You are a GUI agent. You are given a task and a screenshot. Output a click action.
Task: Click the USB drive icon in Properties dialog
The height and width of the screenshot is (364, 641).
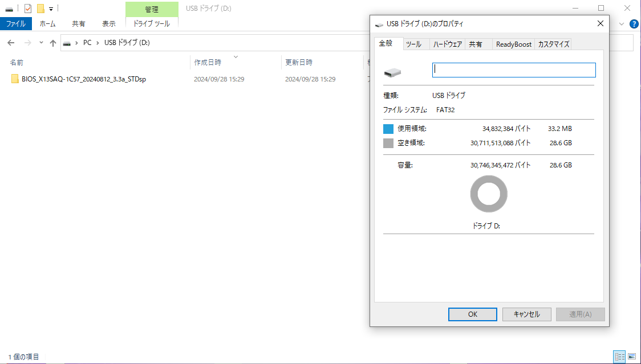click(x=392, y=72)
